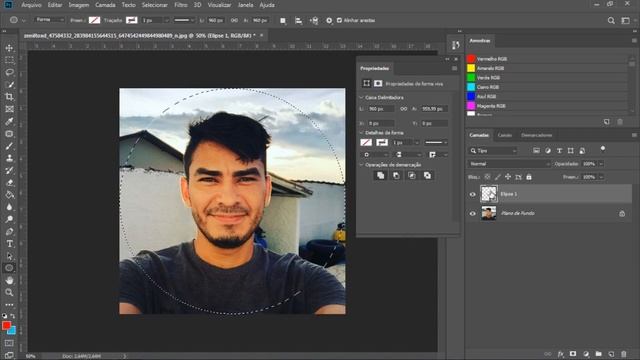Select the Type tool

click(9, 244)
